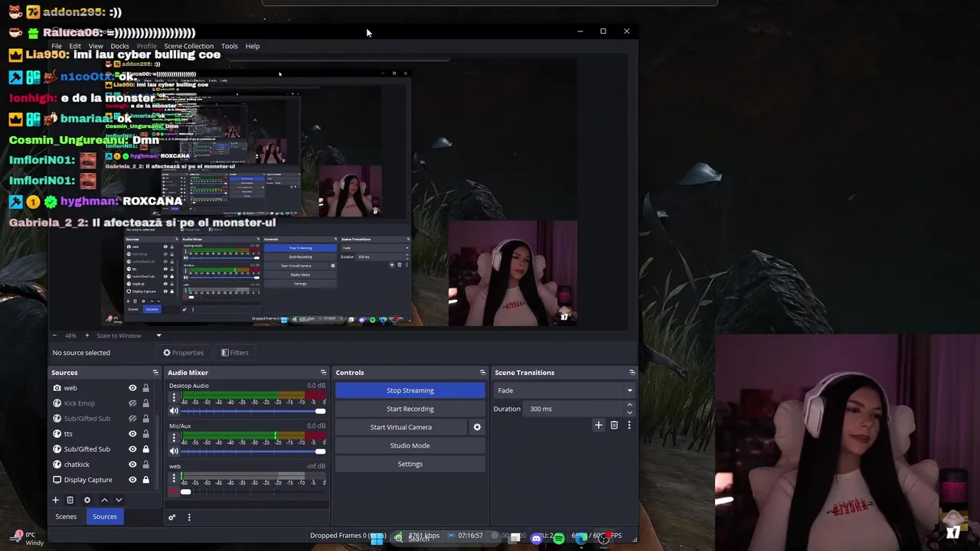The width and height of the screenshot is (980, 551).
Task: Pop out the Sources dock
Action: coord(155,373)
